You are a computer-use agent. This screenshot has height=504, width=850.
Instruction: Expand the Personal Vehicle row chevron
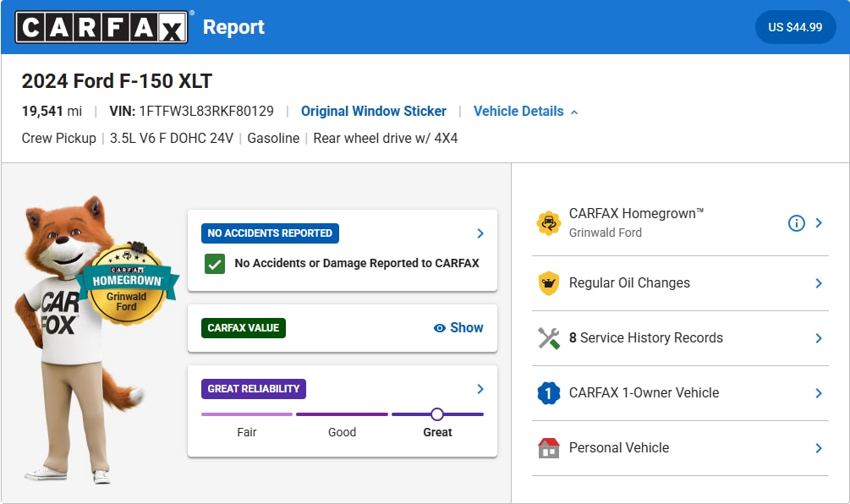(x=819, y=448)
